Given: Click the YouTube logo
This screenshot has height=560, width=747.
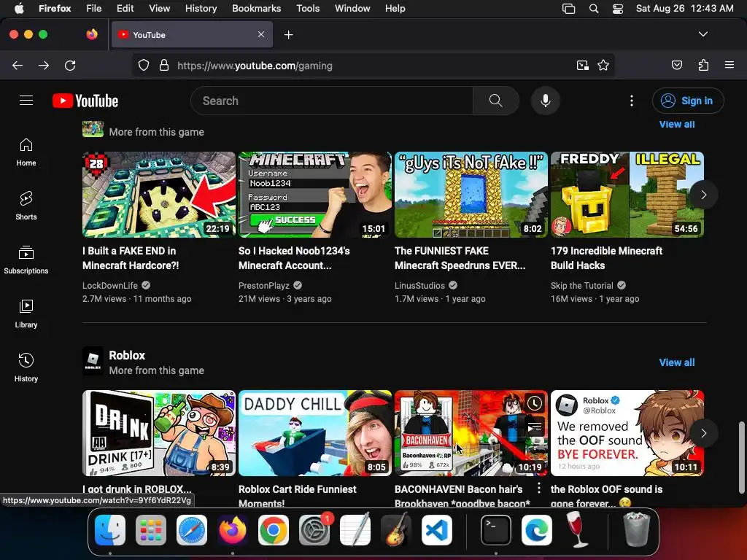Looking at the screenshot, I should click(x=85, y=101).
